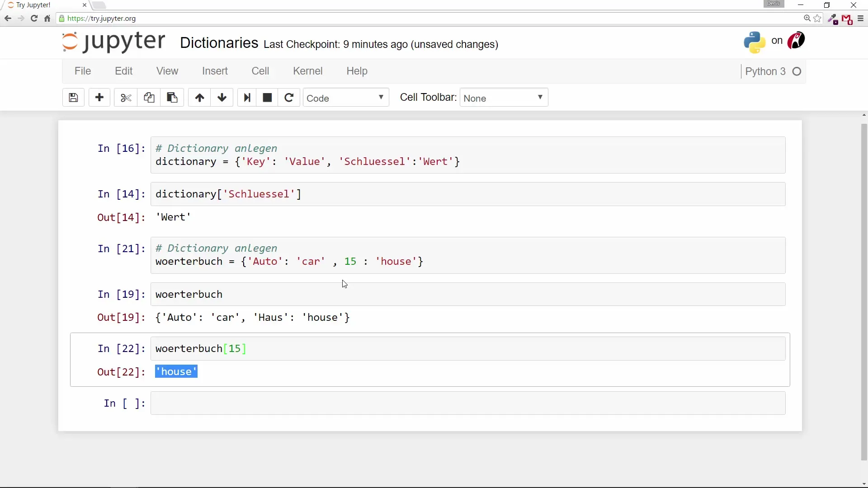Screen dimensions: 868x488
Task: Open the Kernel menu
Action: [x=308, y=71]
